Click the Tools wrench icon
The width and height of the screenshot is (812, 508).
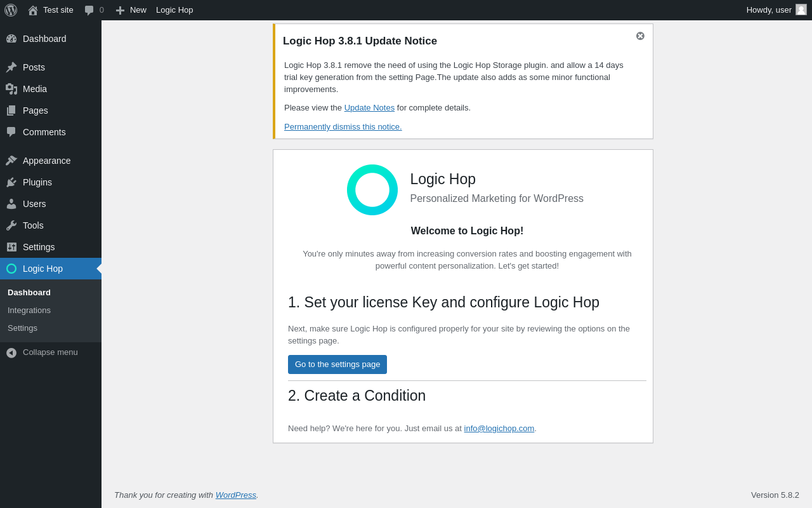[11, 225]
